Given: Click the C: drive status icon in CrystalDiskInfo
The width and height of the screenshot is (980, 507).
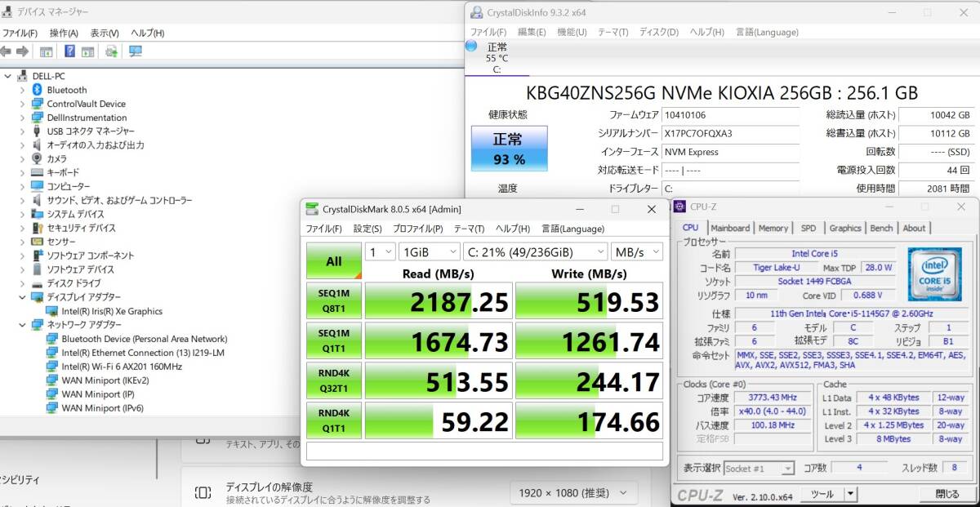Looking at the screenshot, I should [471, 47].
